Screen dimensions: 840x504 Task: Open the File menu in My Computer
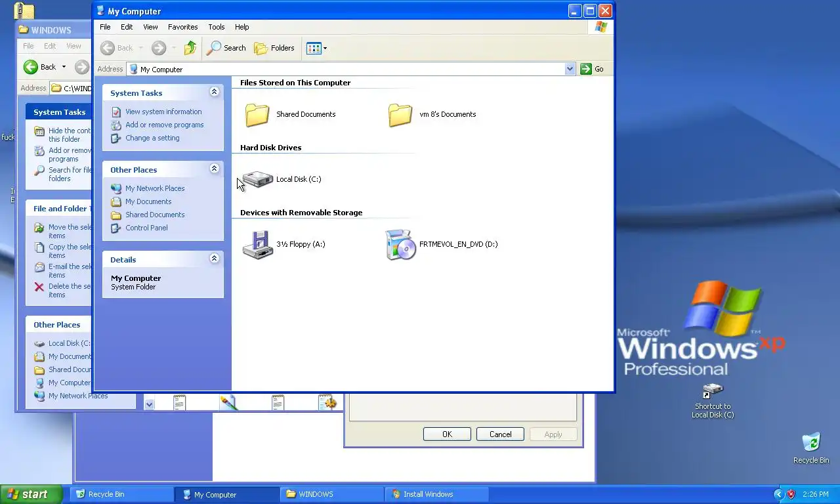click(x=105, y=27)
